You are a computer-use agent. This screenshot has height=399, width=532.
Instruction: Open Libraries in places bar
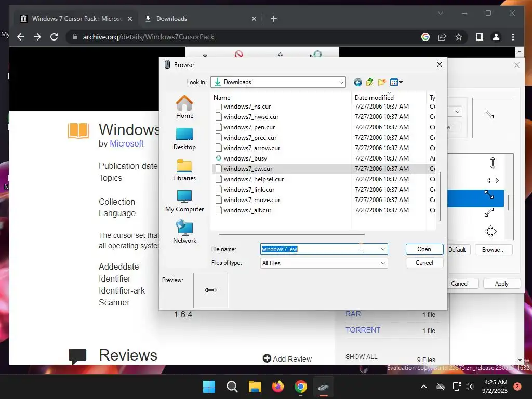(184, 170)
